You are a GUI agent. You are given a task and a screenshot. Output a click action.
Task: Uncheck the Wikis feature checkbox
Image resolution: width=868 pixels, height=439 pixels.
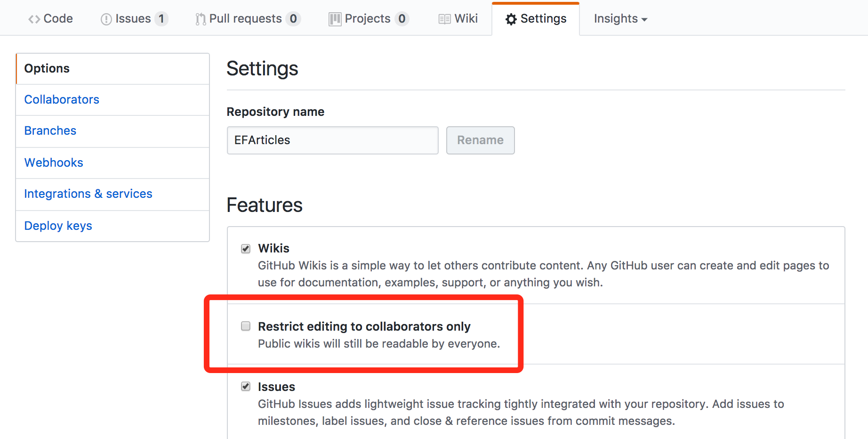[246, 249]
